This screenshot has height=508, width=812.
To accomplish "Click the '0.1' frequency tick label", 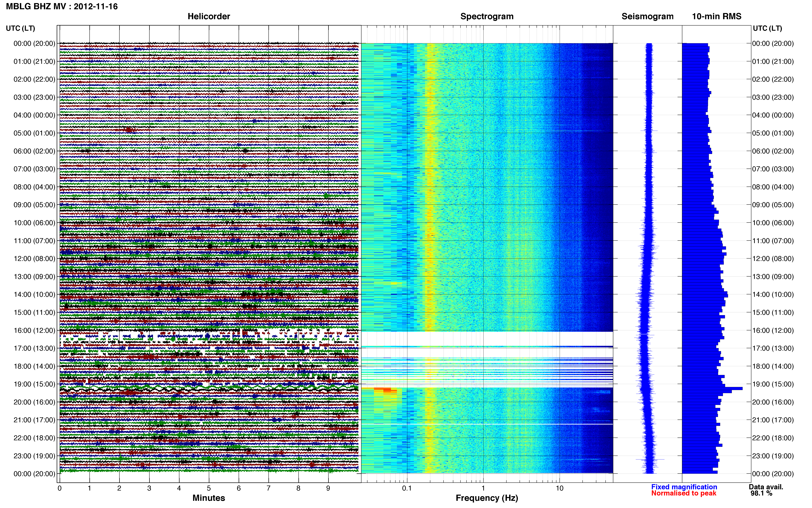I will (x=407, y=488).
